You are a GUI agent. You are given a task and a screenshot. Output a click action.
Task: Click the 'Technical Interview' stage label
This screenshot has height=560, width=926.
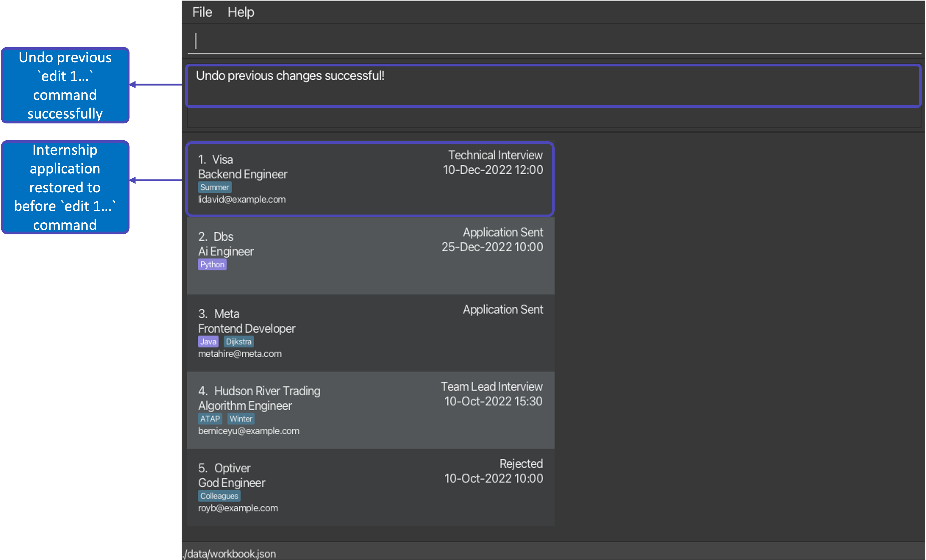495,155
